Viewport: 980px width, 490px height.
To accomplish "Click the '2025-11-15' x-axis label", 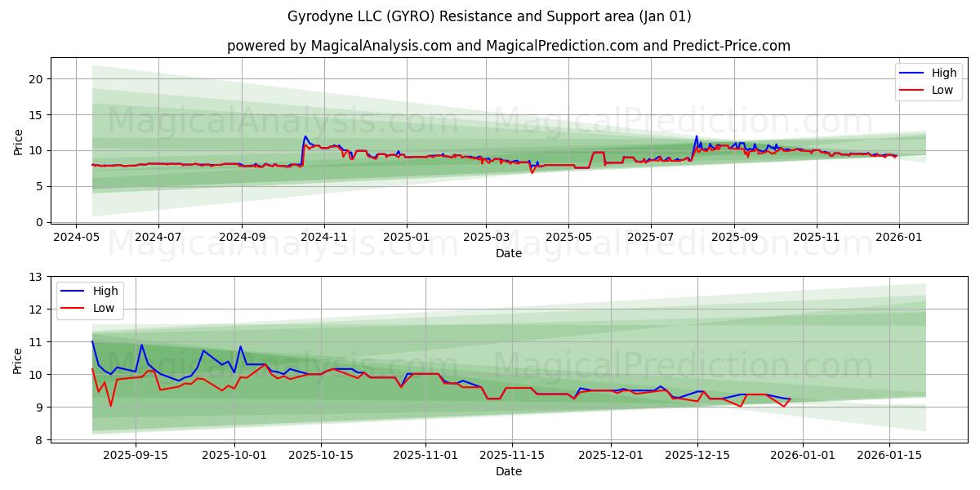I will point(512,455).
